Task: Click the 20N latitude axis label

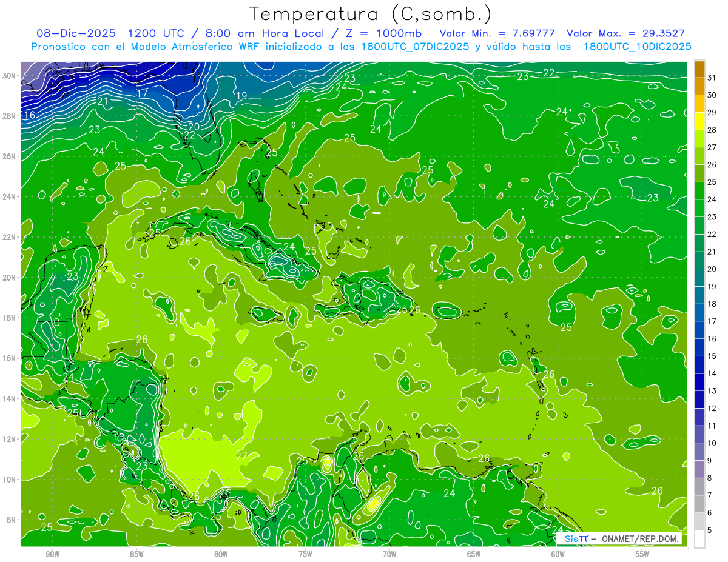Action: [x=10, y=278]
